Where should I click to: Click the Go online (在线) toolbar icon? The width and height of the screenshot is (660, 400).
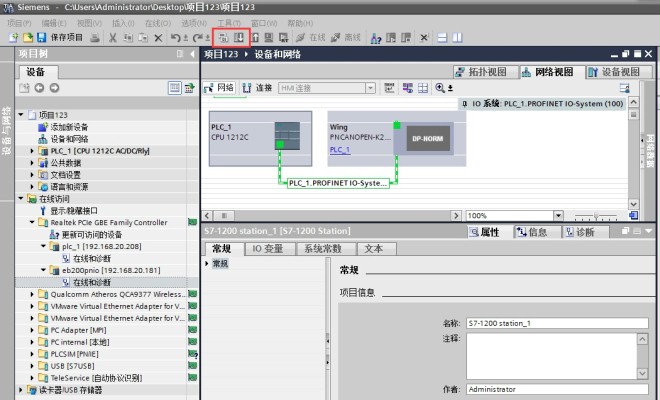coord(312,37)
